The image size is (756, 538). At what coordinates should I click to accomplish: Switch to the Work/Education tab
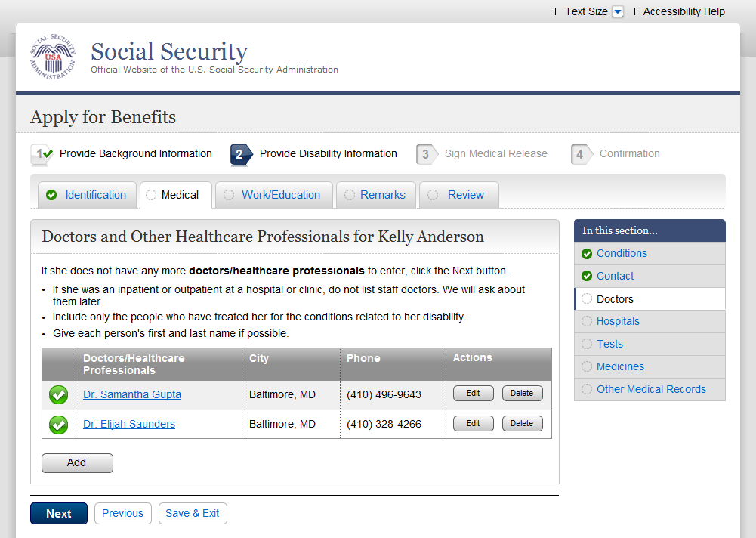click(x=280, y=195)
